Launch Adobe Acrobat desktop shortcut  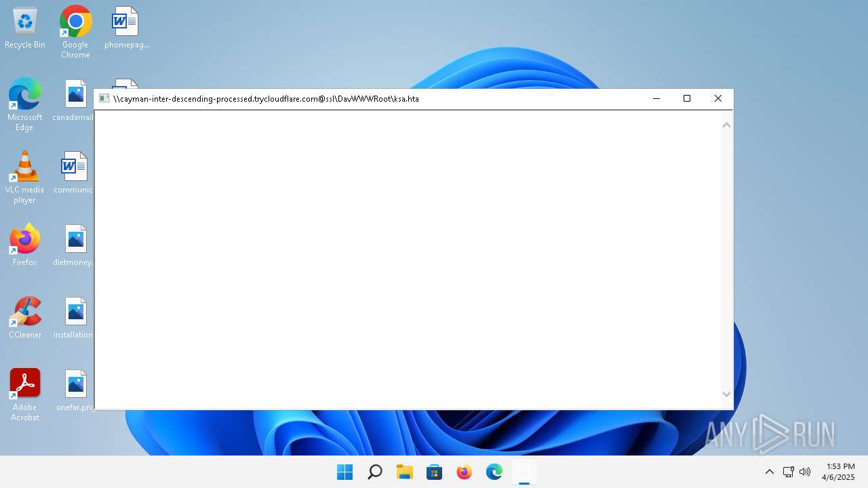tap(25, 395)
